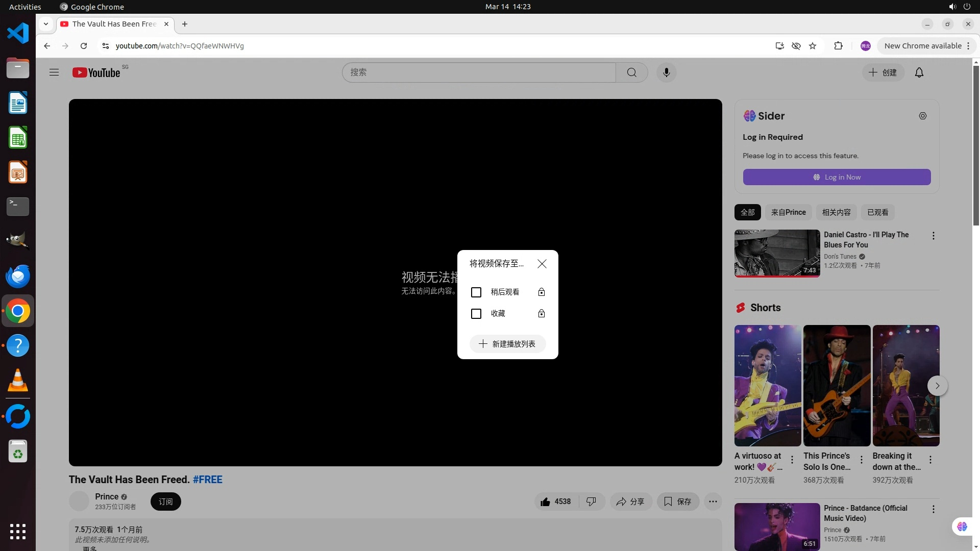The image size is (980, 551).
Task: Click lock icon beside 稍后观看
Action: [x=542, y=292]
